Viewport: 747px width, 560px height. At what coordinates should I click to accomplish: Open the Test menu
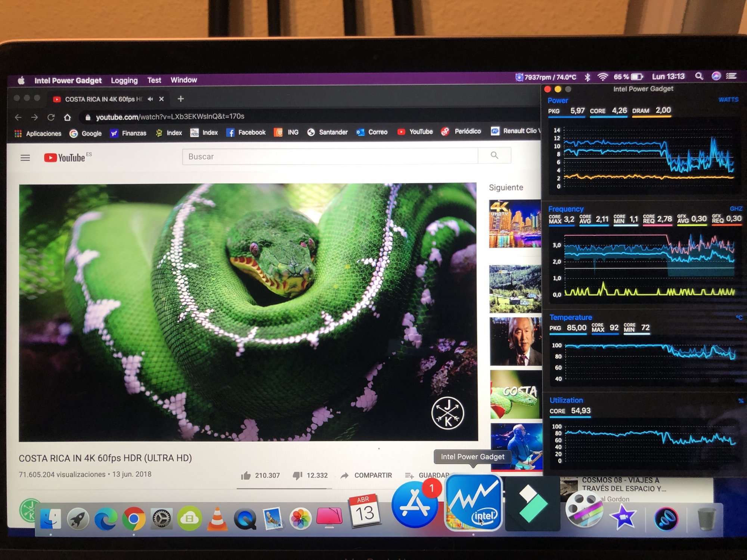tap(154, 80)
